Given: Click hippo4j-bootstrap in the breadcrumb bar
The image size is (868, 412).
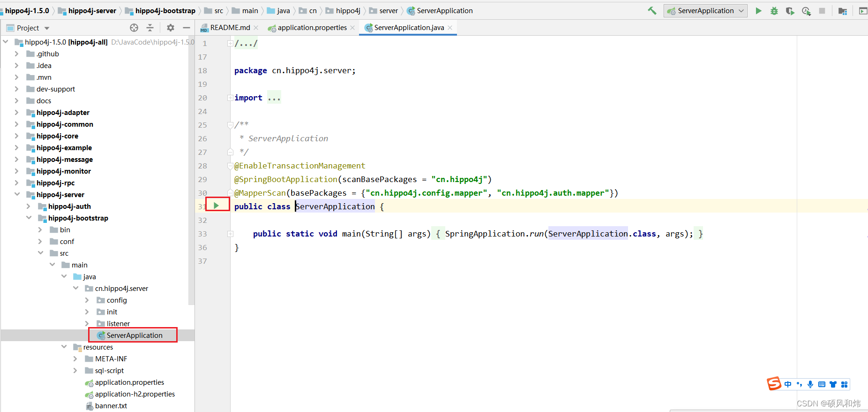Looking at the screenshot, I should click(x=165, y=11).
